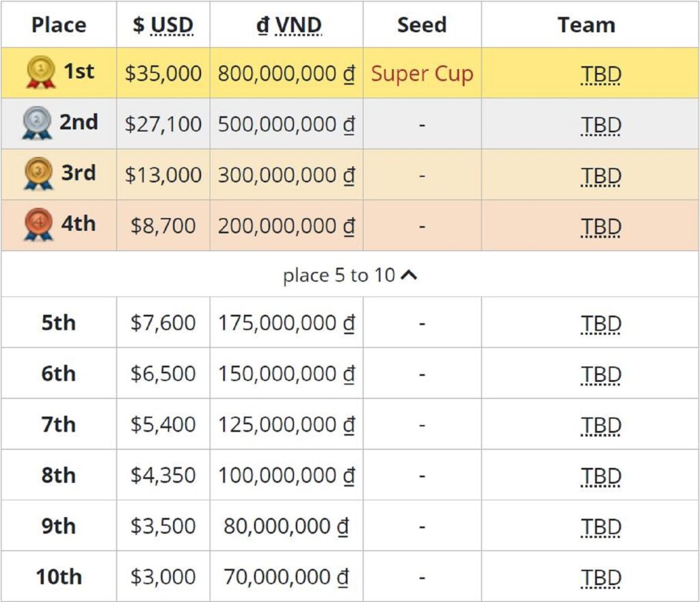
Task: Open the Super Cup seed link
Action: 422,74
